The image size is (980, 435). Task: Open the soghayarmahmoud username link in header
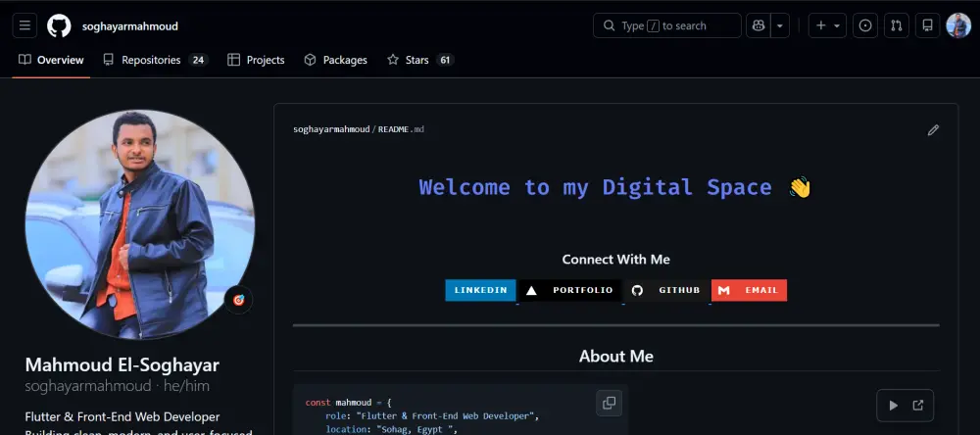tap(130, 26)
